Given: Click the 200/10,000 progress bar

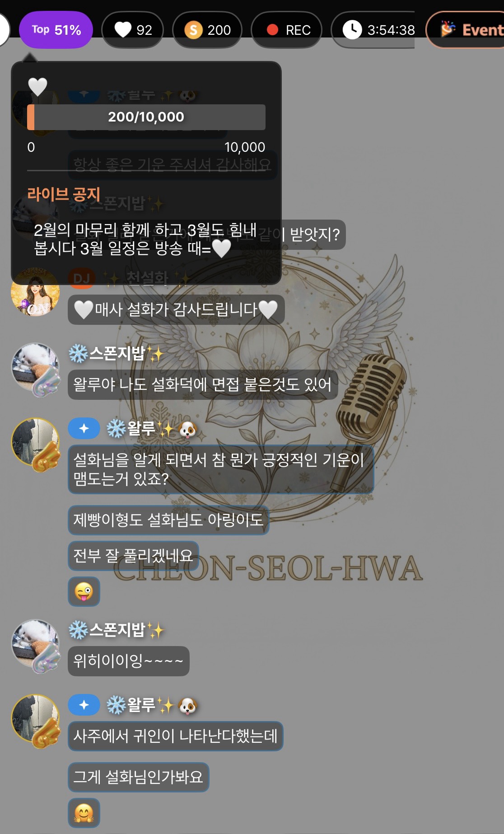Looking at the screenshot, I should click(146, 117).
